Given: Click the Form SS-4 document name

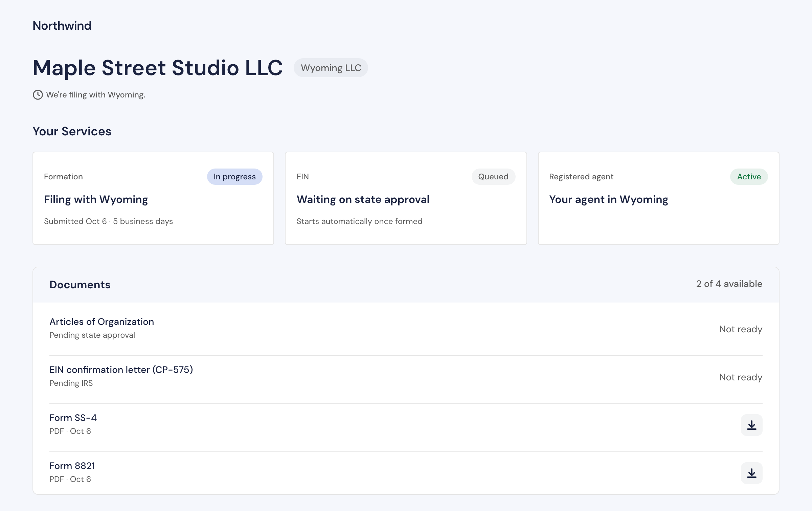Looking at the screenshot, I should click(73, 418).
